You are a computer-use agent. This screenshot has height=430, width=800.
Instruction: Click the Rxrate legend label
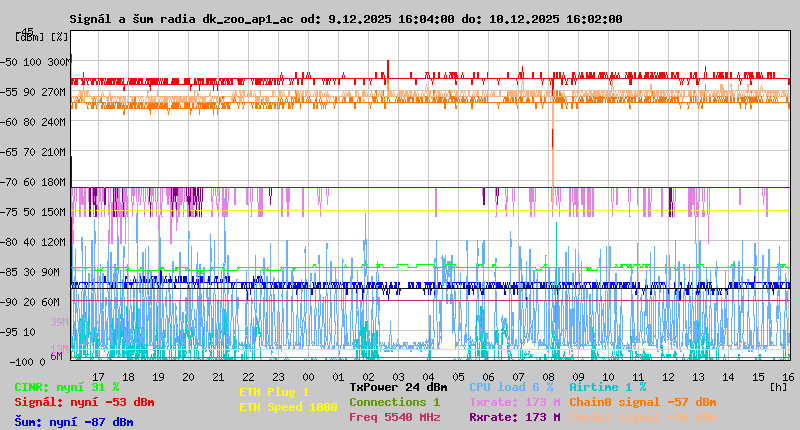514,417
